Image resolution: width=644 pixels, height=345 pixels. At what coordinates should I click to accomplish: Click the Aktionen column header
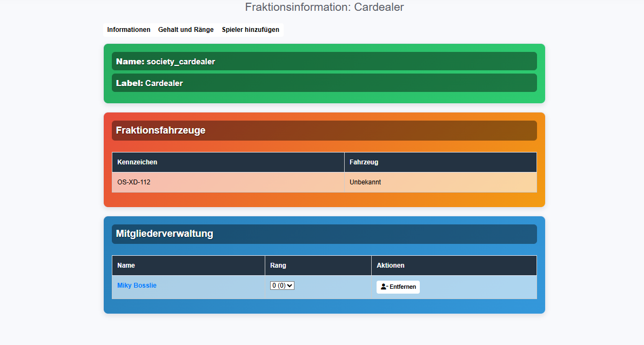(x=391, y=266)
